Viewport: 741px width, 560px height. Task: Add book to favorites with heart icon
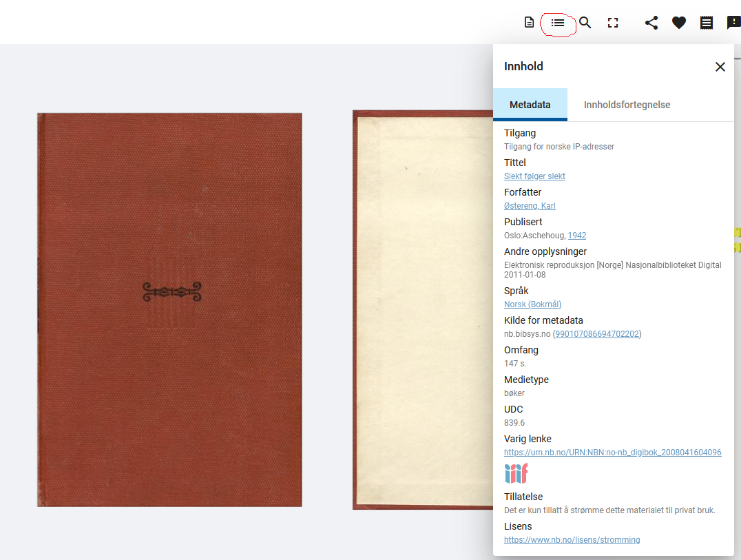pyautogui.click(x=679, y=23)
